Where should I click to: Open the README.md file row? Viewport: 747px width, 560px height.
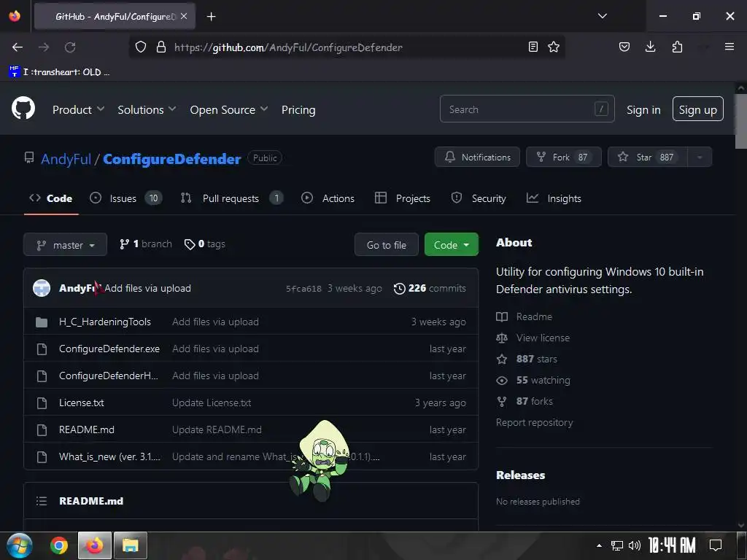[x=251, y=429]
